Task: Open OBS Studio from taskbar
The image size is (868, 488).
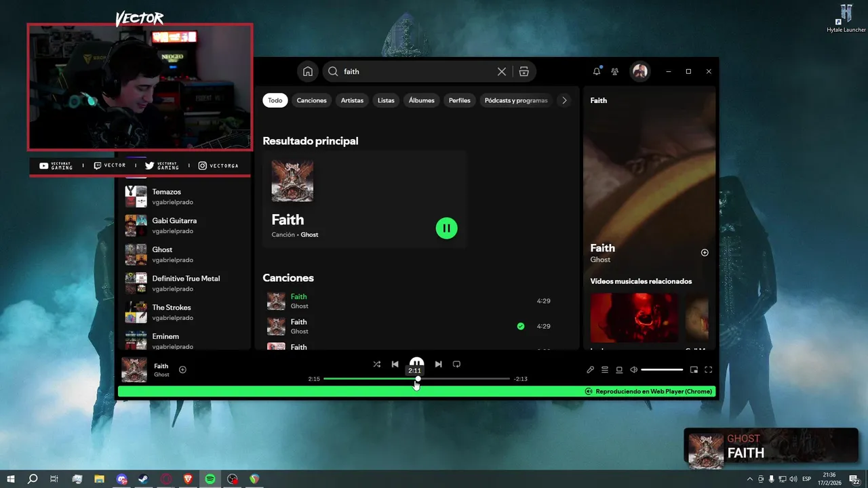Action: 233,479
